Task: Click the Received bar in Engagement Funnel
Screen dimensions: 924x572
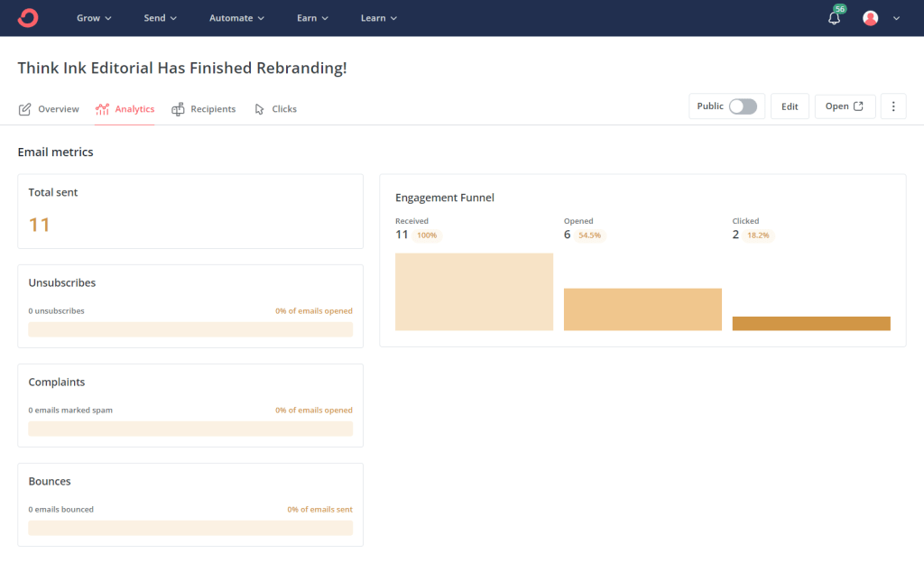Action: pyautogui.click(x=474, y=291)
